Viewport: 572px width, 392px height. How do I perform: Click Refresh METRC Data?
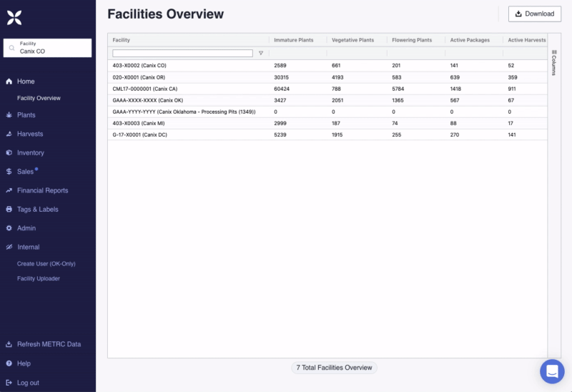coord(49,344)
